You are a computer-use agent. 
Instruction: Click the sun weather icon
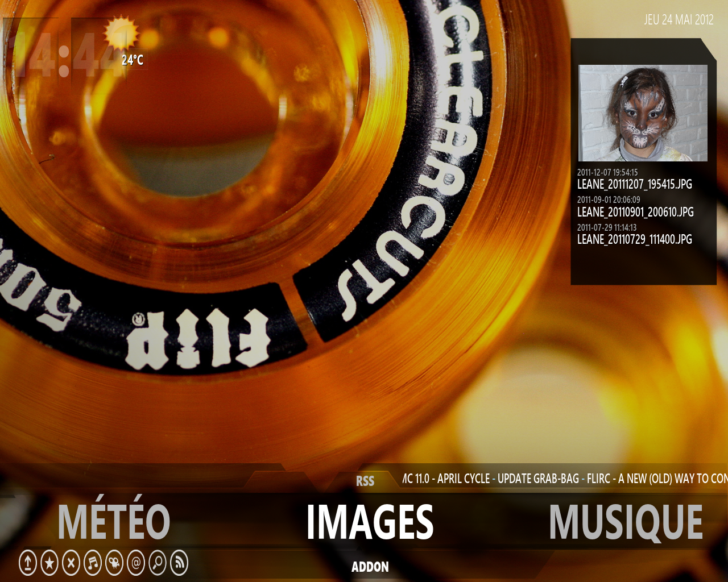121,33
